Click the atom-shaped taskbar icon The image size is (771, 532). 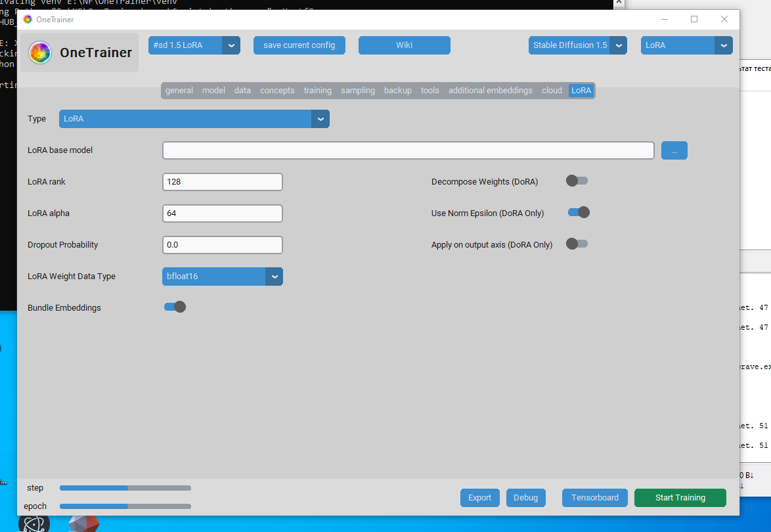(x=34, y=523)
